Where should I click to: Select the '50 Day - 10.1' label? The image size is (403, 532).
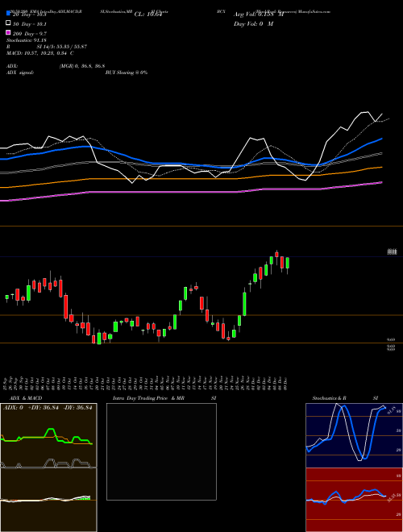click(x=30, y=24)
